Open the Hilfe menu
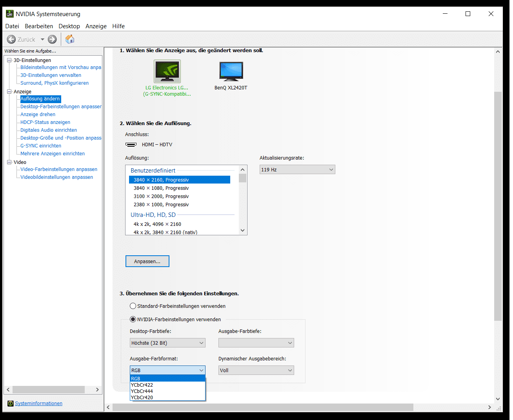Viewport: 513px width, 420px height. tap(118, 26)
